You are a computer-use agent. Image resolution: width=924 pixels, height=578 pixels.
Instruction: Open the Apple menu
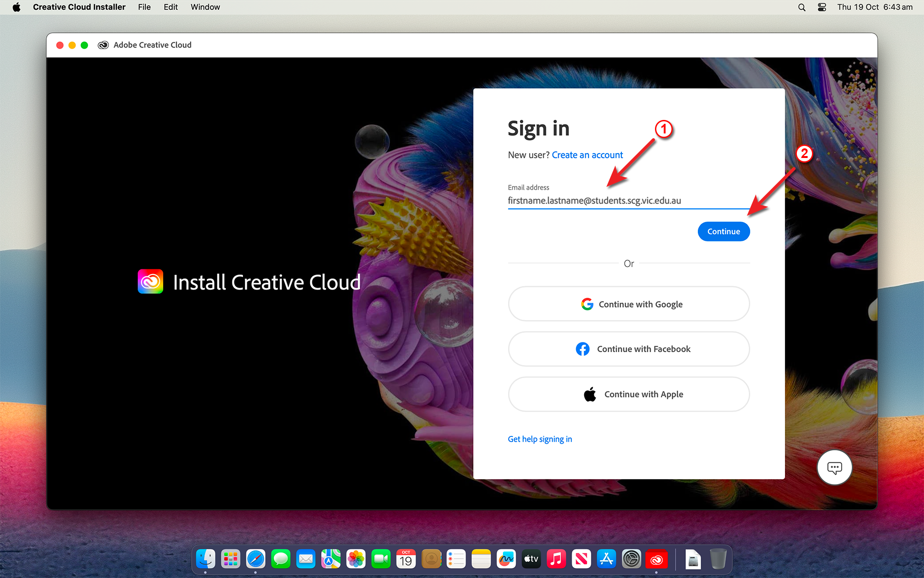pos(16,7)
